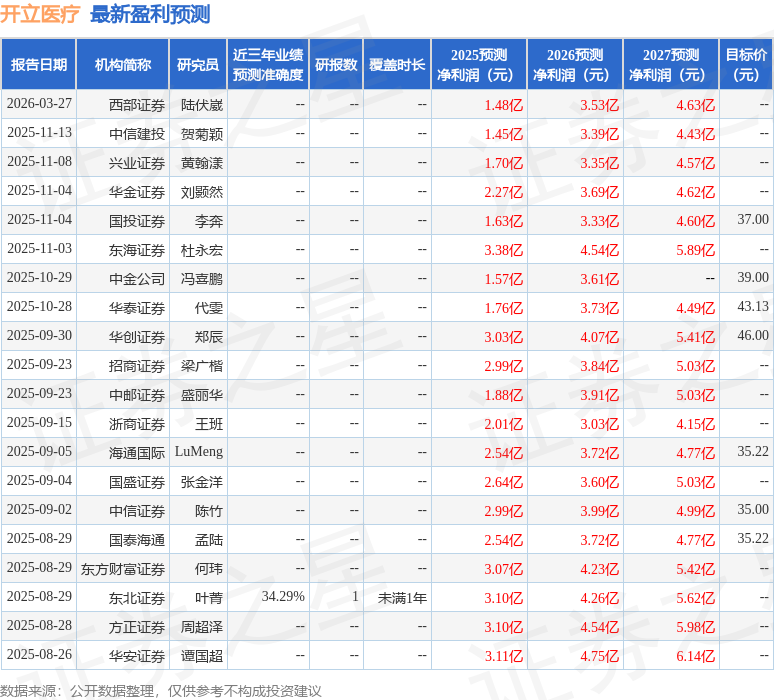Viewport: 774px width, 700px height.
Task: Click researcher 贺菊颖
Action: click(x=202, y=134)
